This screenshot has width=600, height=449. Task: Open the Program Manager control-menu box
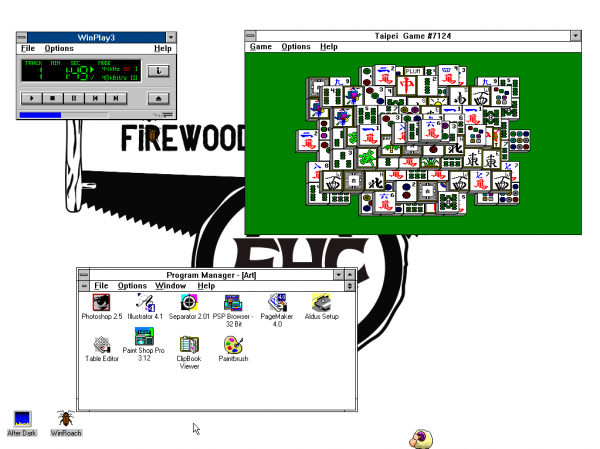pyautogui.click(x=84, y=275)
